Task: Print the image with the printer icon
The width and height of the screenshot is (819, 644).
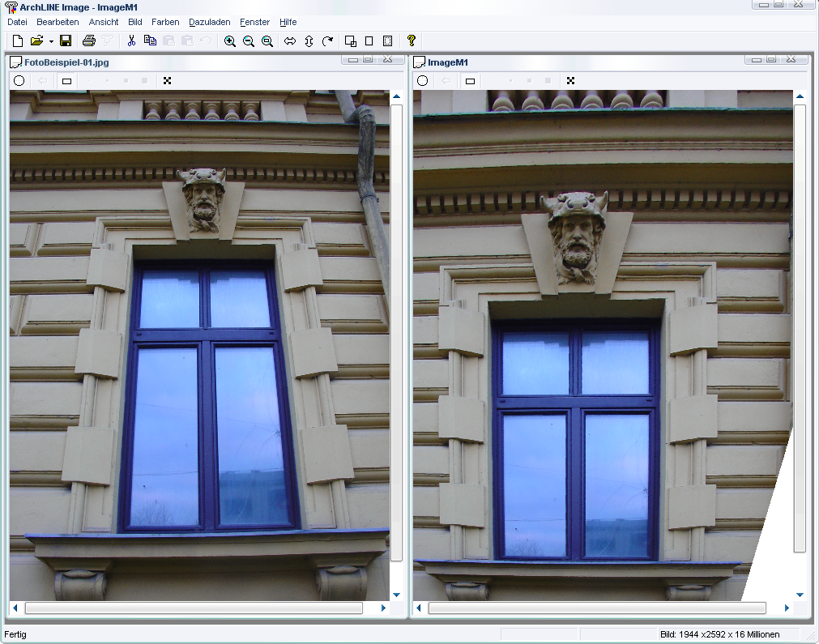Action: pos(89,41)
